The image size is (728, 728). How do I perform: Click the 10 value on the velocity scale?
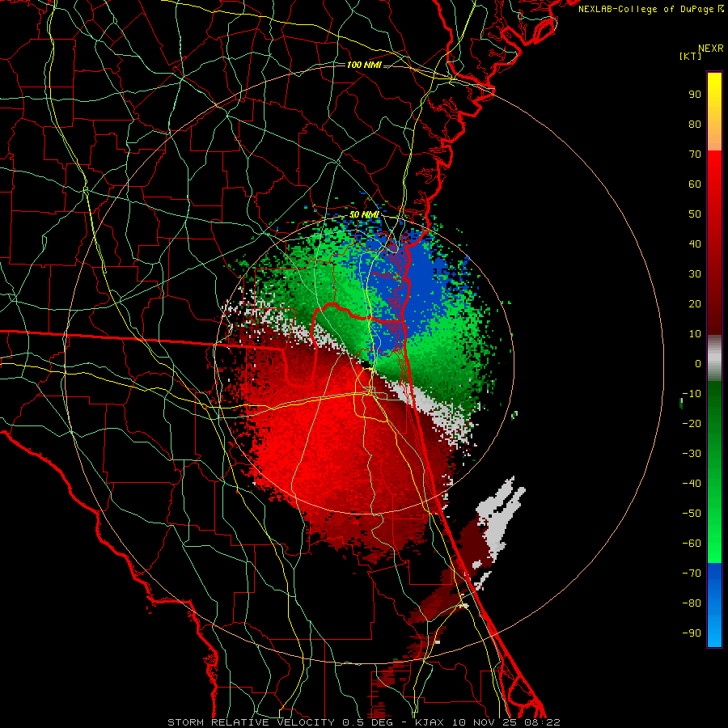[x=695, y=334]
